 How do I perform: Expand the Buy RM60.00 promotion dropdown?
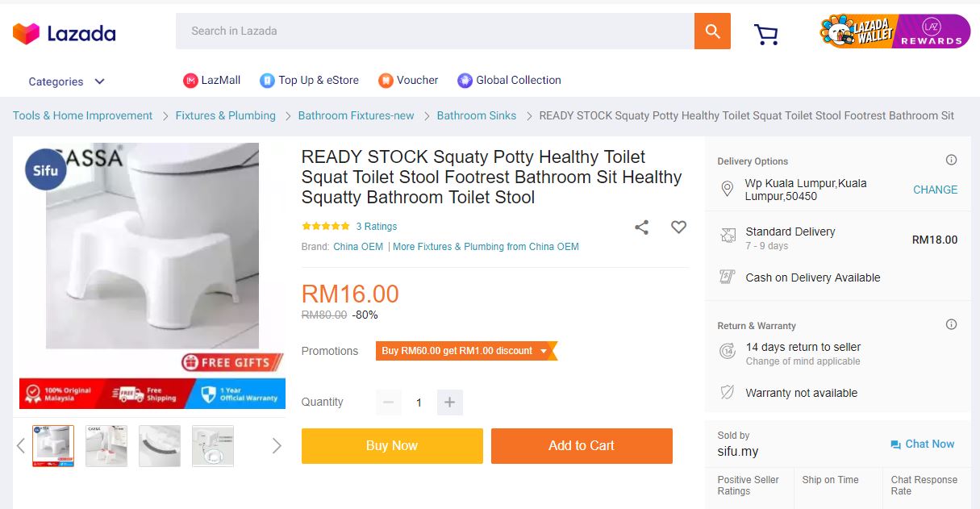[544, 351]
